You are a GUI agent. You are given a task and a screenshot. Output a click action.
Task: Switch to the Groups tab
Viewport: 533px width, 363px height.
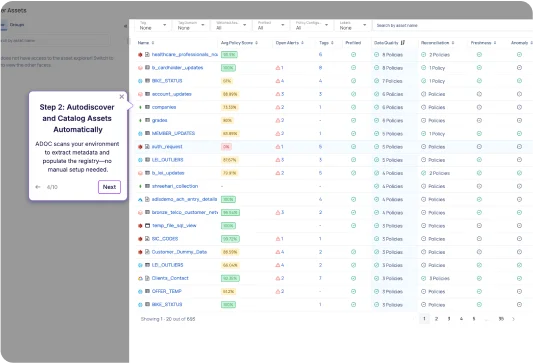17,25
